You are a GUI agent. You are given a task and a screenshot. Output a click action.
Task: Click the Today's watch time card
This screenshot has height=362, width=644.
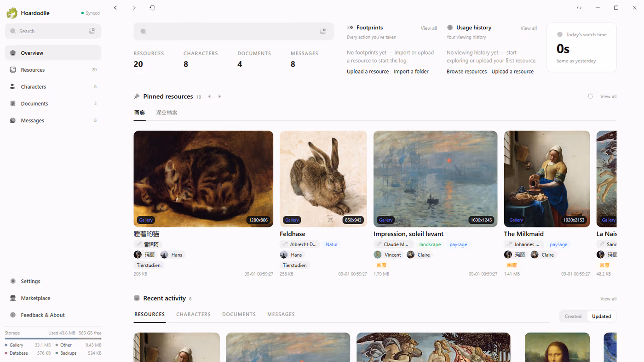581,47
